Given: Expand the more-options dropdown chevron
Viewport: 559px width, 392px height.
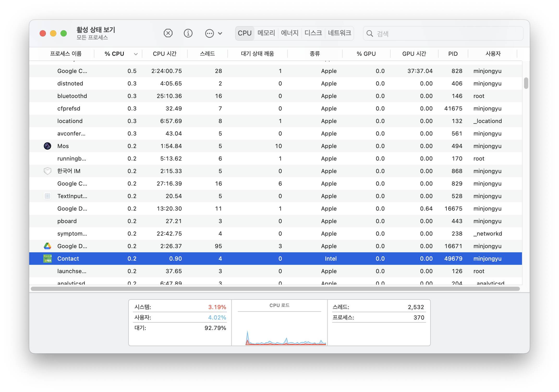Looking at the screenshot, I should tap(220, 33).
